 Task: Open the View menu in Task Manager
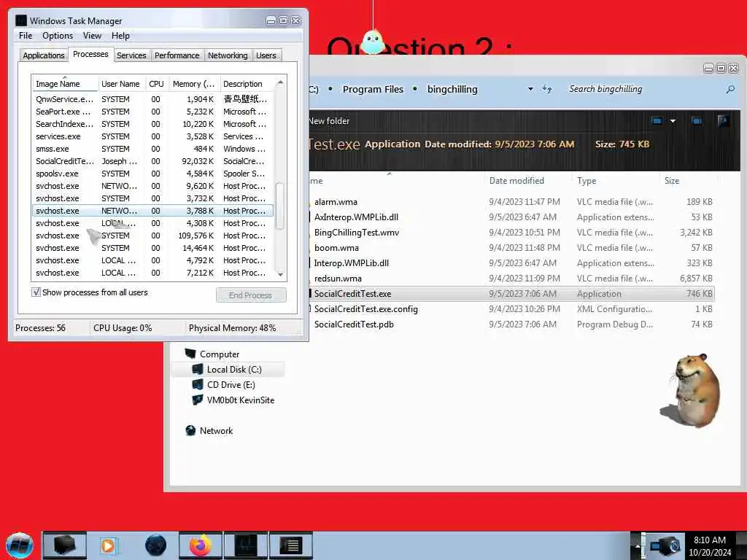92,36
